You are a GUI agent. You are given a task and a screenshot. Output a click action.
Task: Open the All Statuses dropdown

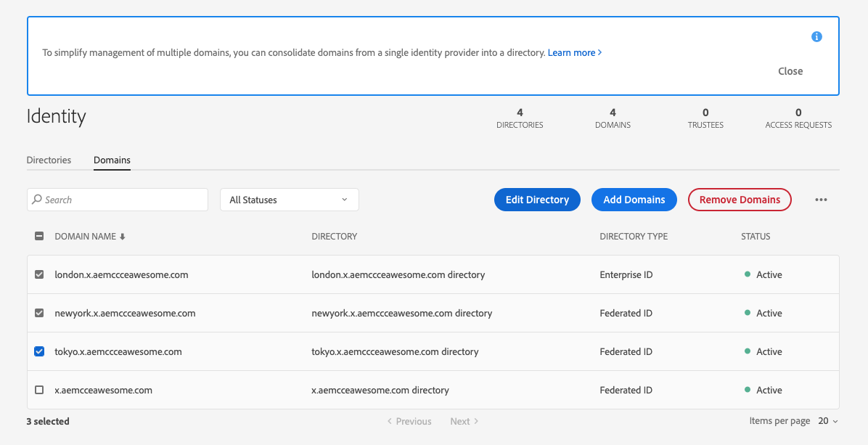[289, 200]
